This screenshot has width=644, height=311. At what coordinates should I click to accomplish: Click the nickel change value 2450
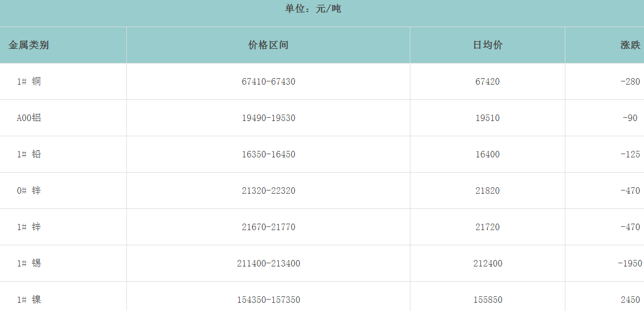[x=630, y=300]
